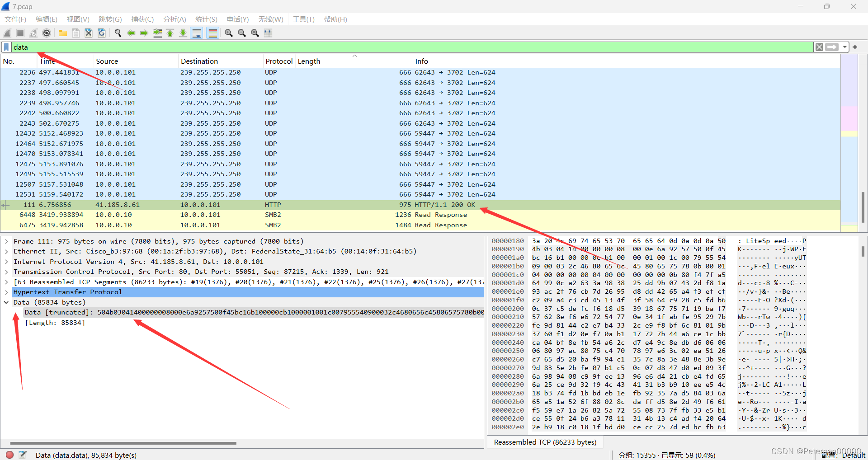
Task: Jump to the first packet
Action: click(170, 33)
